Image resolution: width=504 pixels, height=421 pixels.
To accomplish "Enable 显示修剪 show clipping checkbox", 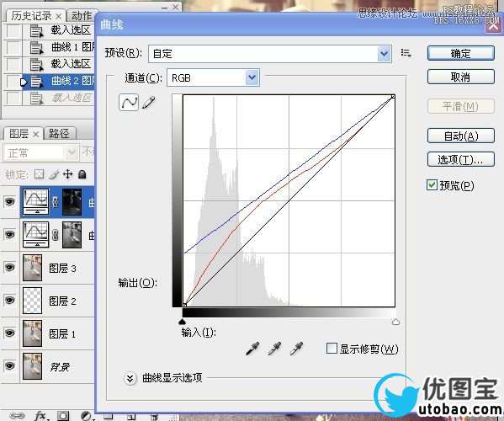I will tap(332, 349).
